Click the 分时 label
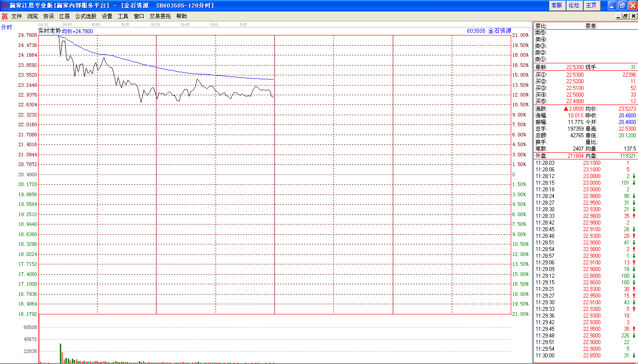The image size is (638, 364). point(6,27)
